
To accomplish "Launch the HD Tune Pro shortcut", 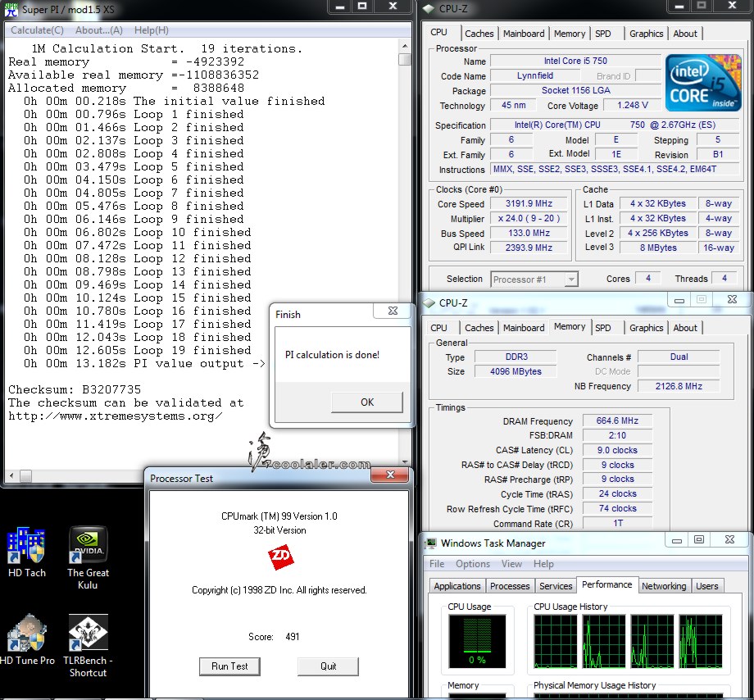I will pos(26,634).
